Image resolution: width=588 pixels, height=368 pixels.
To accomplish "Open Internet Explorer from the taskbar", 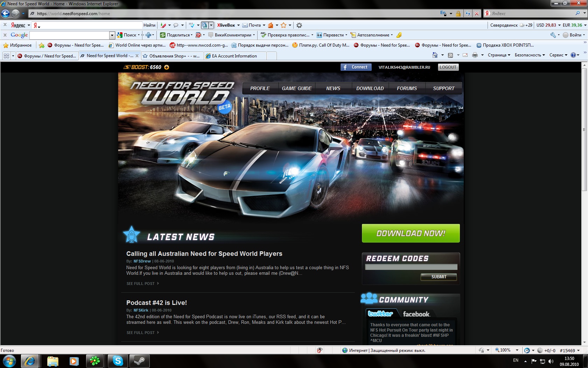I will click(x=29, y=361).
